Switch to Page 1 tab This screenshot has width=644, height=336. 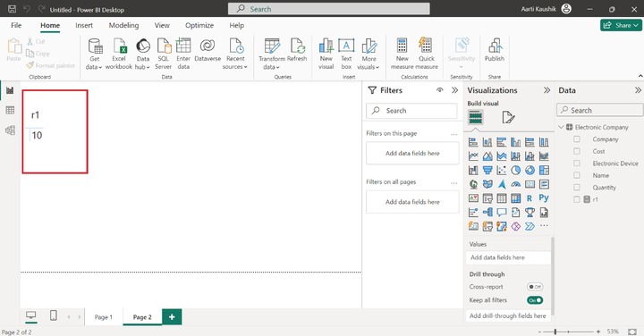[x=104, y=316]
